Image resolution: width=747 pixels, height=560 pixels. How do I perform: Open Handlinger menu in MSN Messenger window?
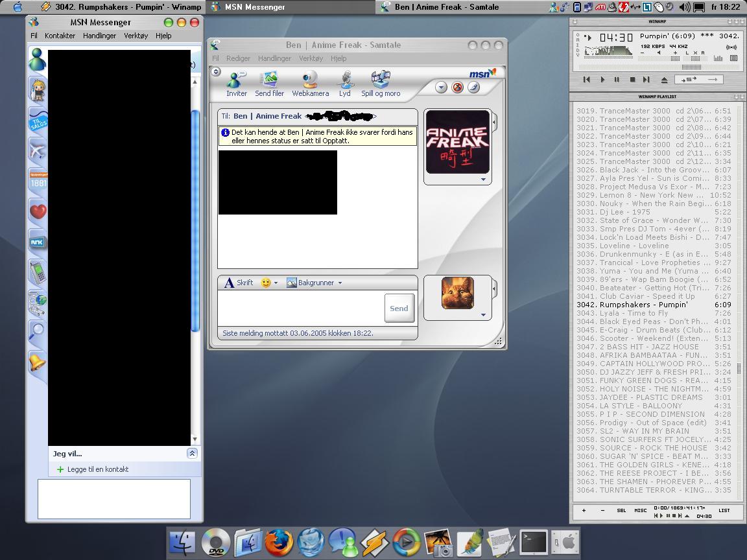100,36
